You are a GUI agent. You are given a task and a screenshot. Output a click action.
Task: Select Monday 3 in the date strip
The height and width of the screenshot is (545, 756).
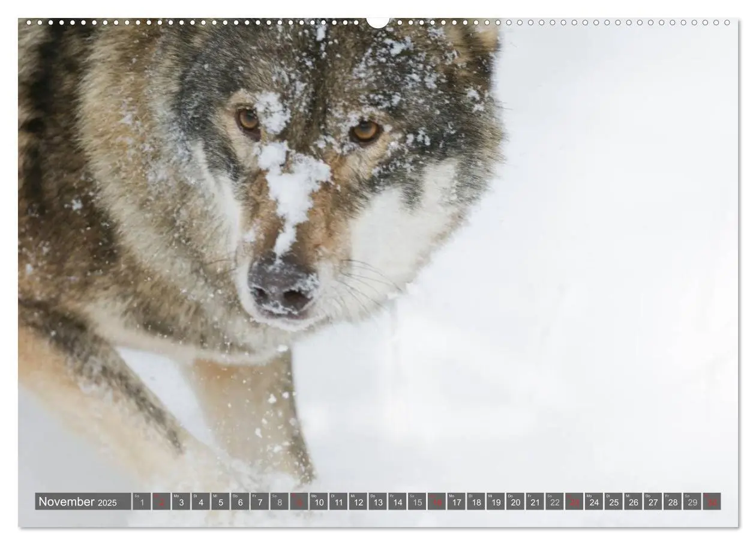(181, 501)
